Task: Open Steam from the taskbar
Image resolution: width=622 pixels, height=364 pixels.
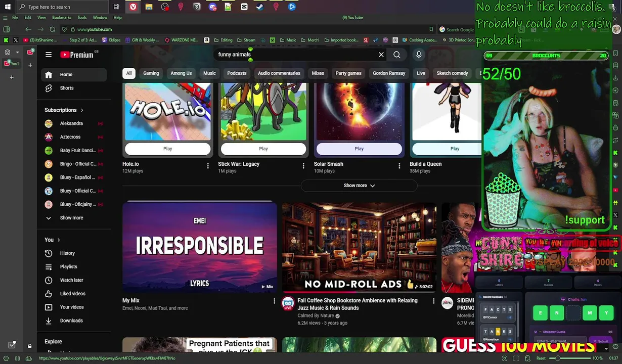Action: tap(260, 7)
